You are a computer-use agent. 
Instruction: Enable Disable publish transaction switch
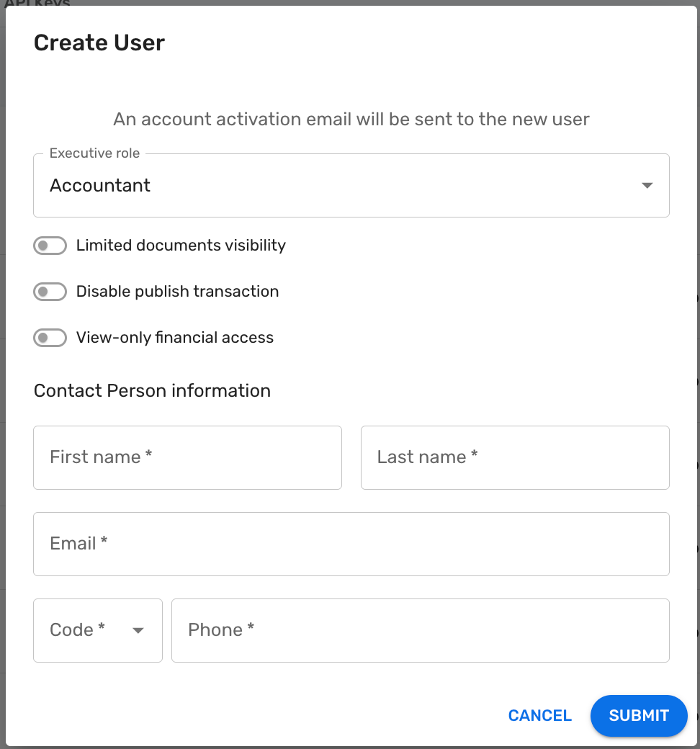point(50,292)
